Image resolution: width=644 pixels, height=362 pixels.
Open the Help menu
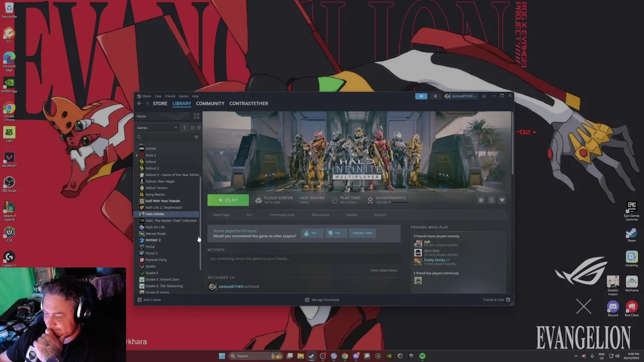pyautogui.click(x=195, y=96)
